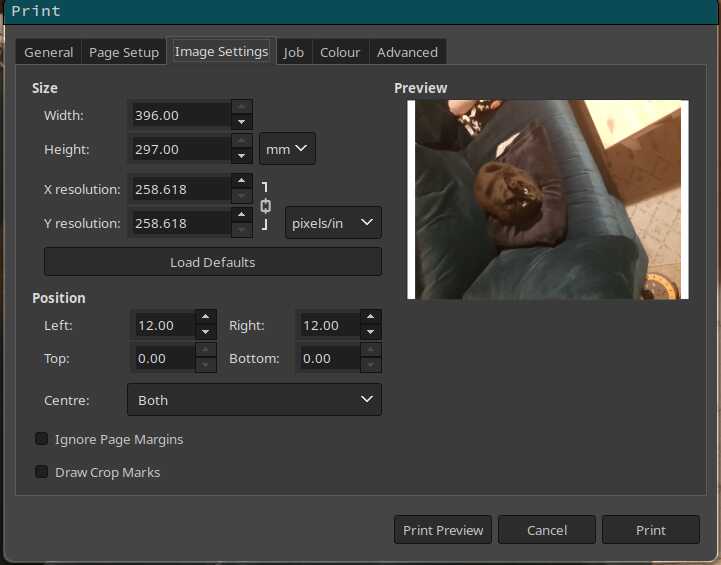Switch to the Page Setup tab

(x=124, y=52)
